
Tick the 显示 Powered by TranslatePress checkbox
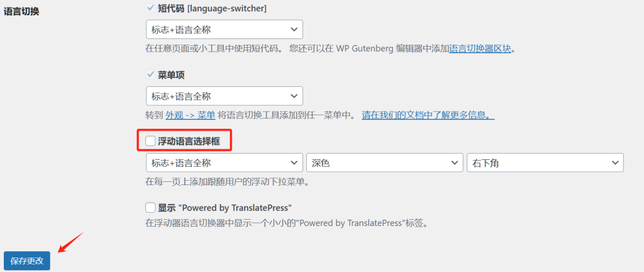pos(150,207)
